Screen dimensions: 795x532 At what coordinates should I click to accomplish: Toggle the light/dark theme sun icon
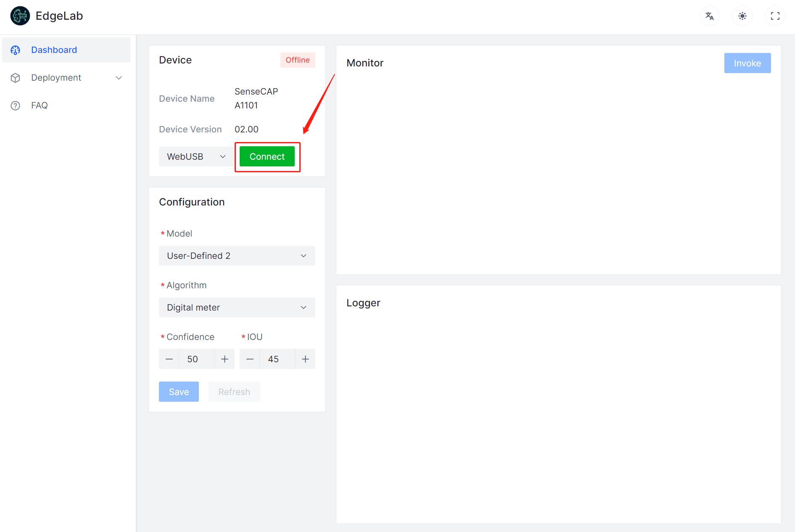pyautogui.click(x=742, y=16)
